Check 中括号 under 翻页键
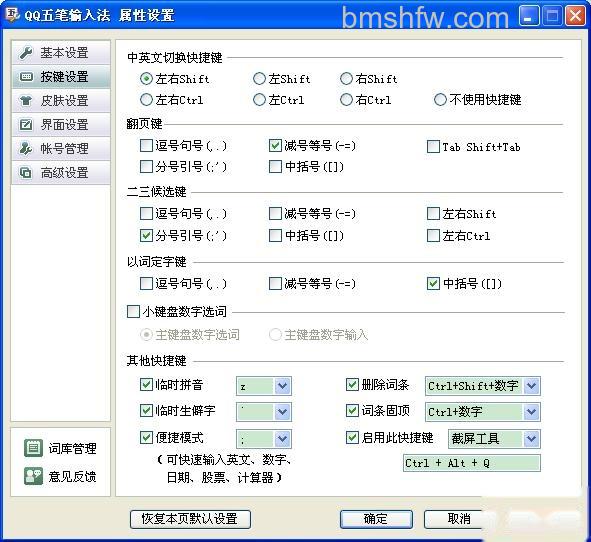This screenshot has height=542, width=591. click(x=276, y=167)
